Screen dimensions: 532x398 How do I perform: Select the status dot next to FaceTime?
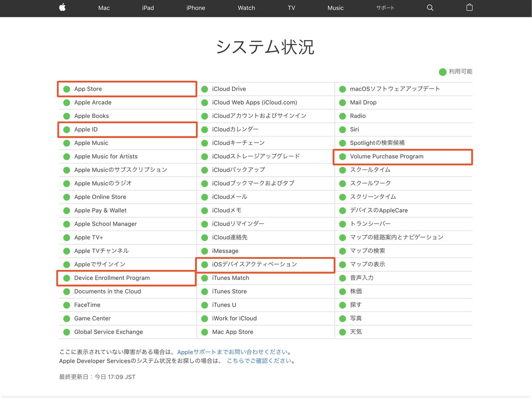point(66,305)
